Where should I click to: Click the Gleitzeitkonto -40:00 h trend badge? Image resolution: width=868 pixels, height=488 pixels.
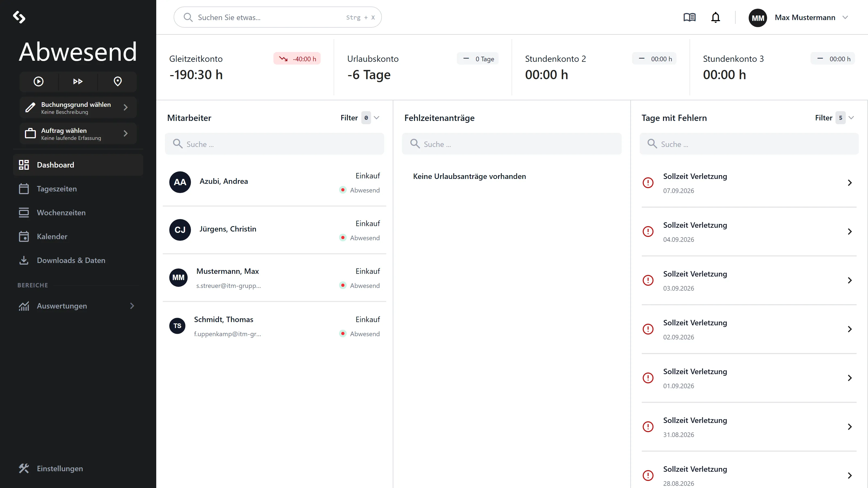click(297, 59)
